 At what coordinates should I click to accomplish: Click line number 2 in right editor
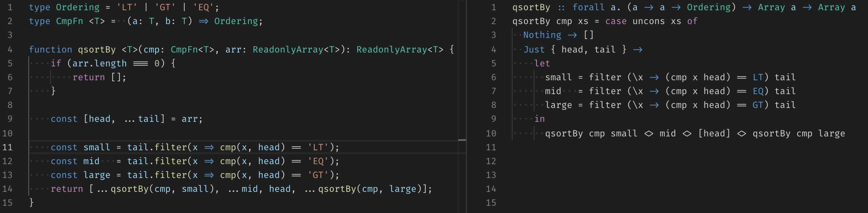493,21
